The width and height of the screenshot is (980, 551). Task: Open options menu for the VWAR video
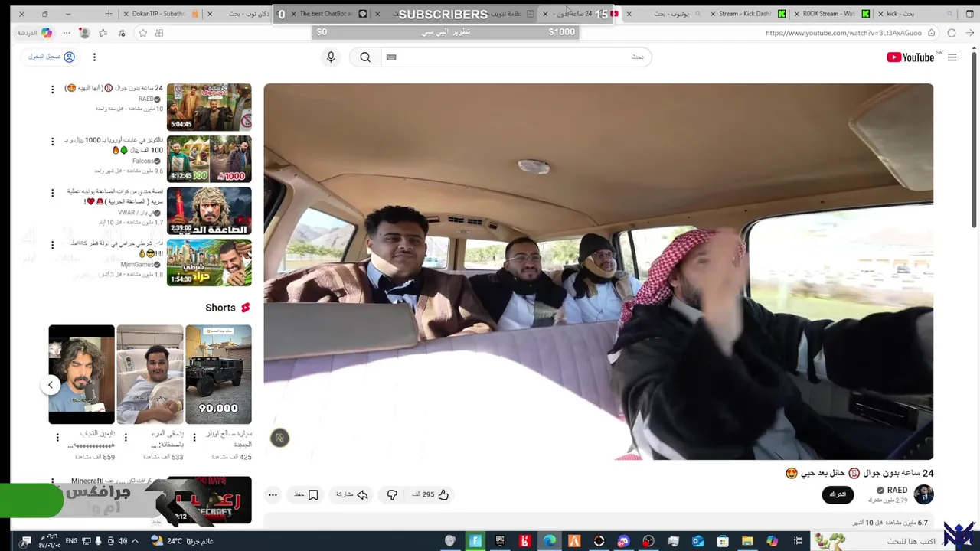52,193
